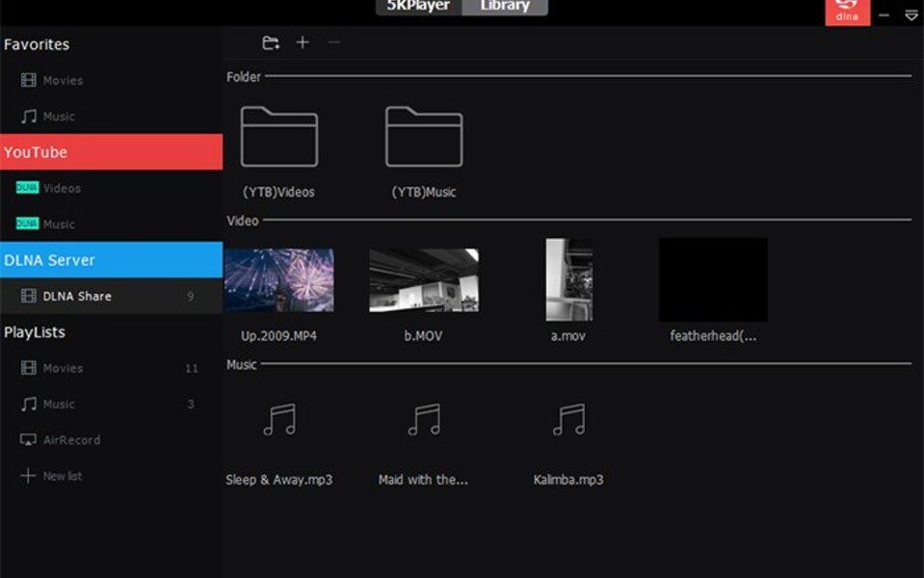
Task: Open Music under YouTube
Action: tap(59, 223)
